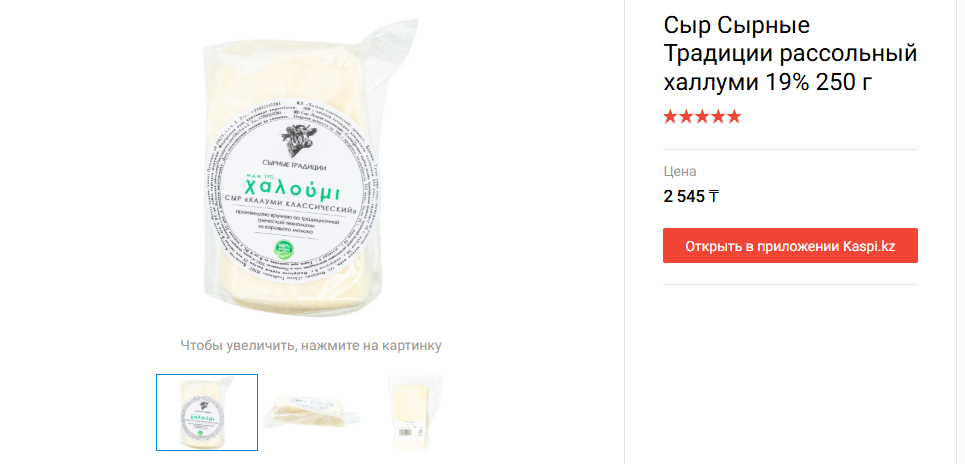Image resolution: width=965 pixels, height=464 pixels.
Task: Select the third back-view cheese thumbnail
Action: 414,412
